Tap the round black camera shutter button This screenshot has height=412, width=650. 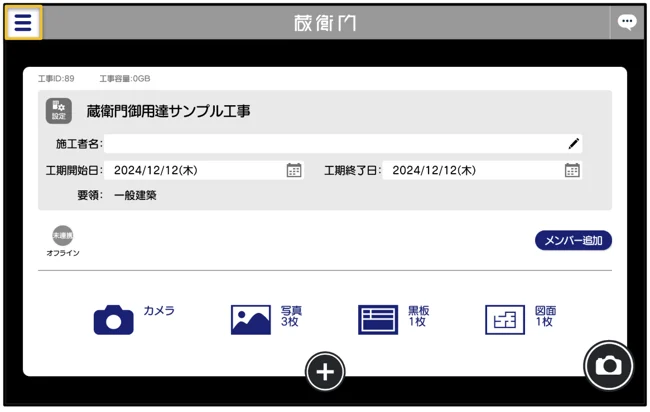coord(608,366)
